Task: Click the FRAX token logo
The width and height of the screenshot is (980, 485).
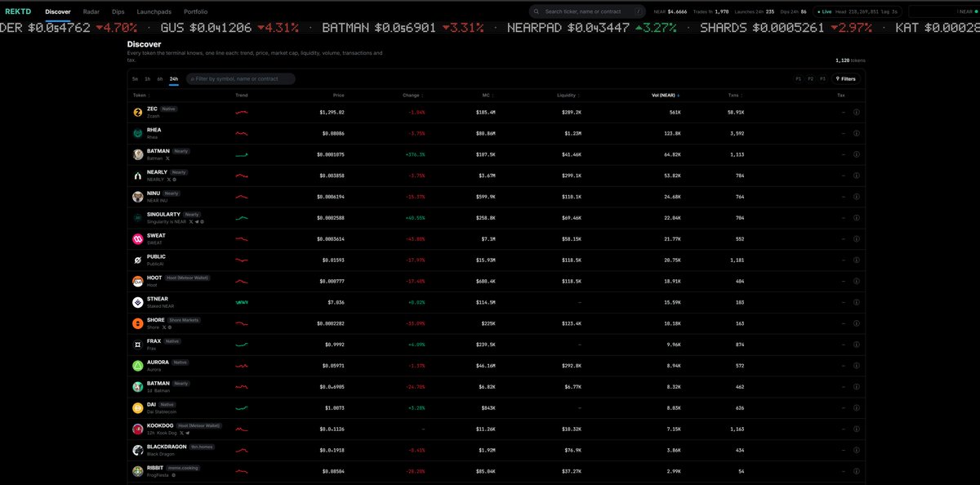Action: 138,345
